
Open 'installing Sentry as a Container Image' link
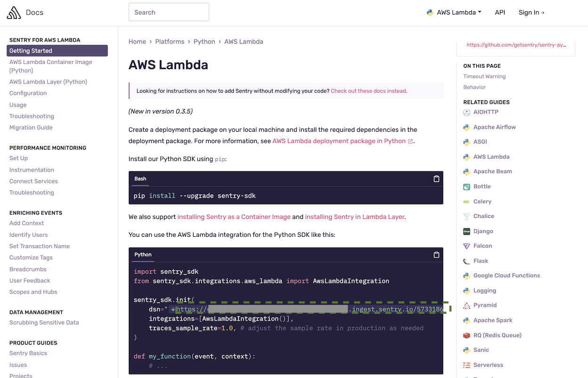pos(234,217)
